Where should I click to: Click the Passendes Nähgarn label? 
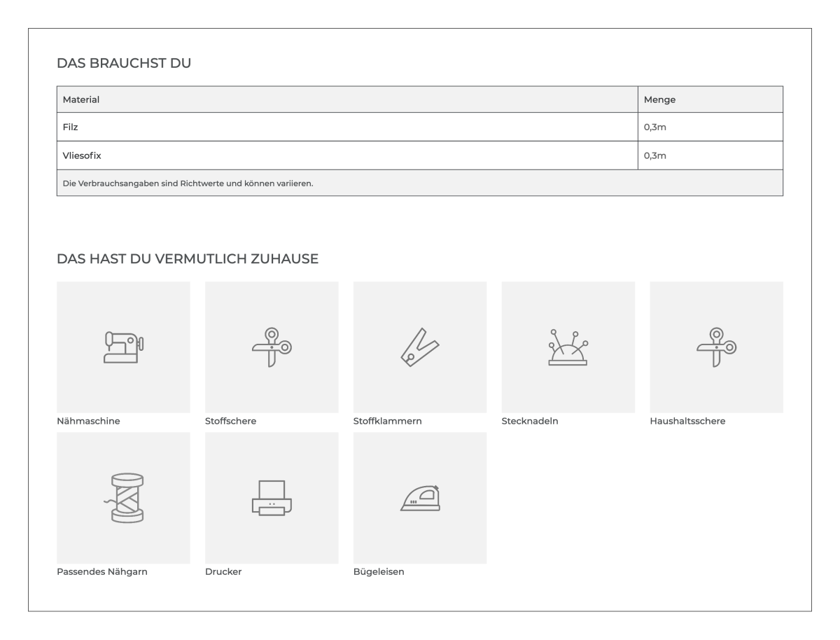coord(102,572)
